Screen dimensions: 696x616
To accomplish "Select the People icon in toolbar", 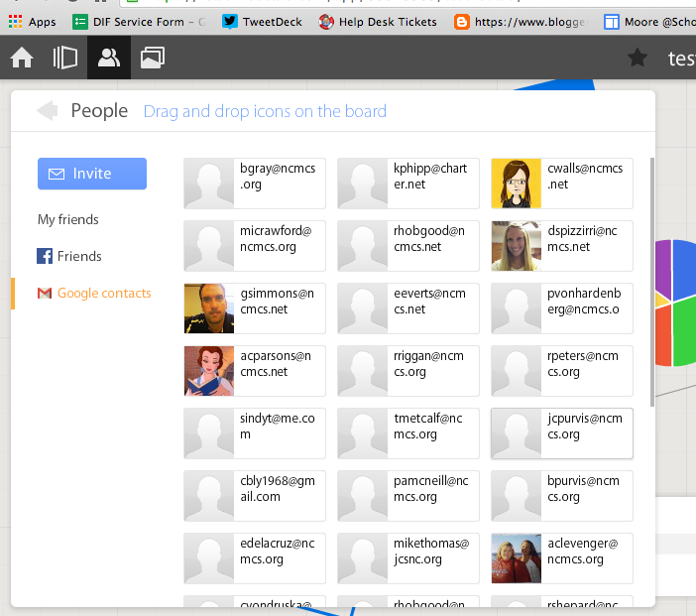I will pos(109,58).
